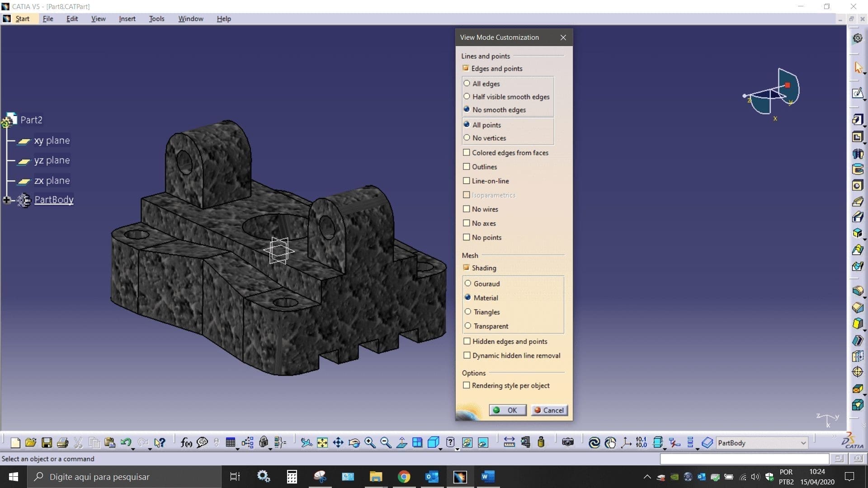Viewport: 868px width, 488px height.
Task: Click the Fit All In icon
Action: click(322, 443)
